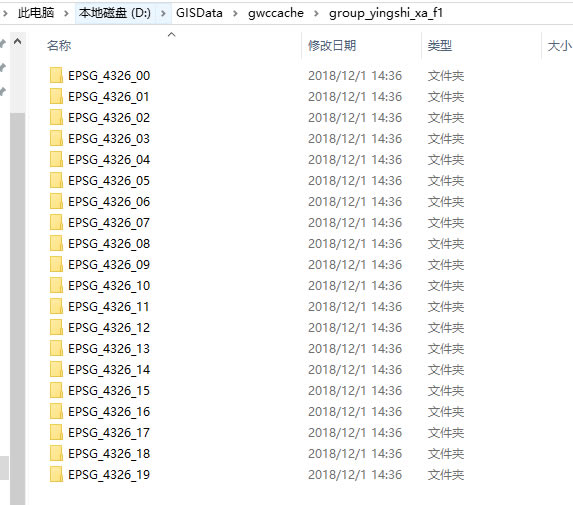Image resolution: width=573 pixels, height=505 pixels.
Task: Click the EPSG_4326_02 folder icon
Action: click(x=56, y=118)
